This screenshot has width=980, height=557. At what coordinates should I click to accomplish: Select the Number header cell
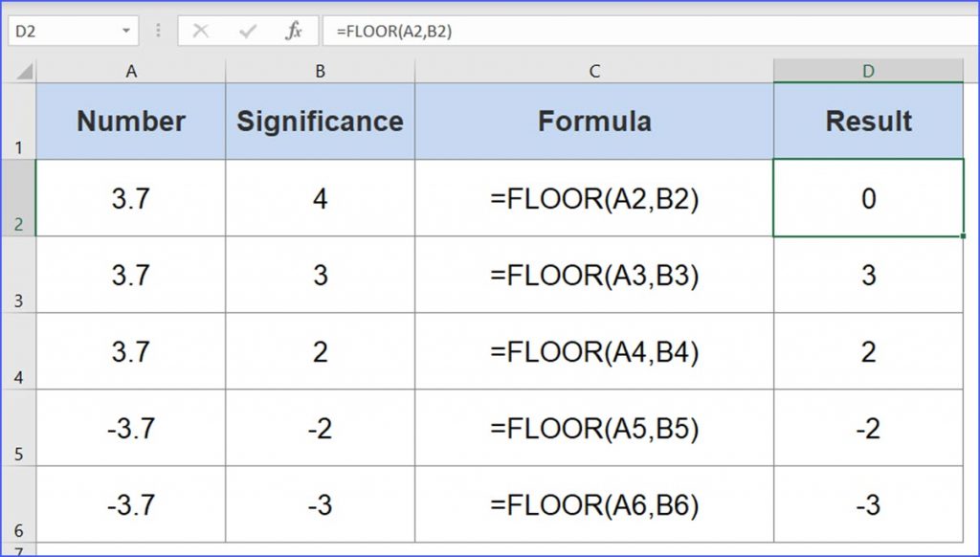(x=131, y=122)
